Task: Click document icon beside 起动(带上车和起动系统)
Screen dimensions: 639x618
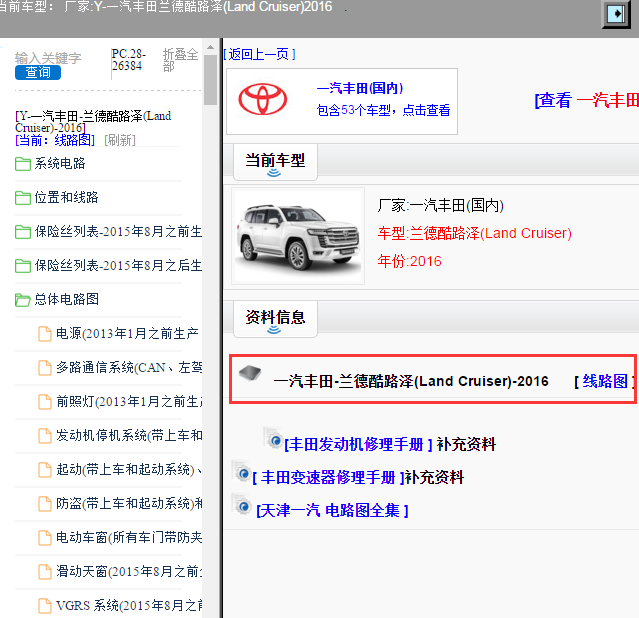Action: click(45, 470)
